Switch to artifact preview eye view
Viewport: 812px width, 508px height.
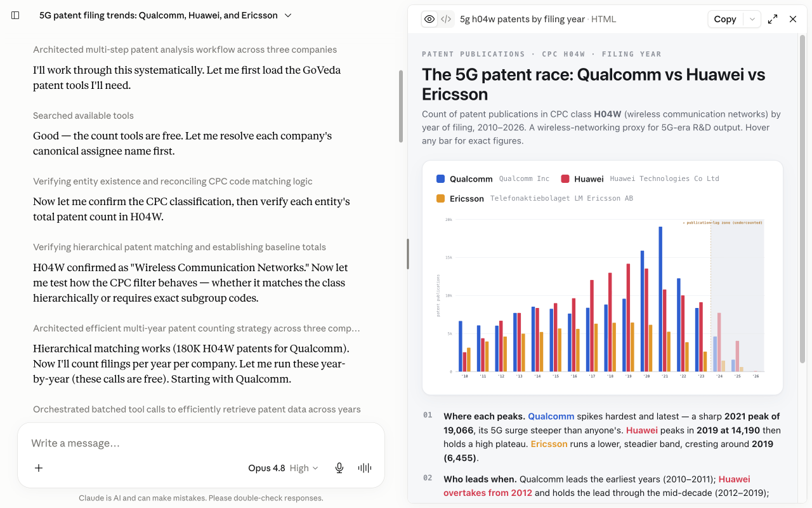click(x=429, y=19)
